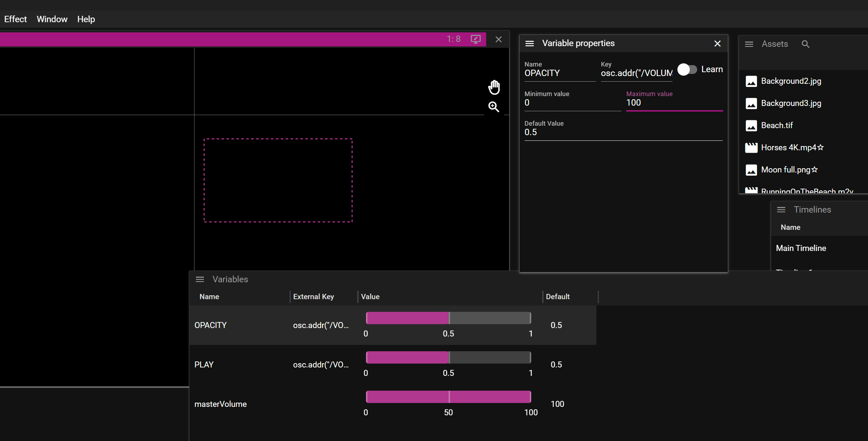Adjust the masterVolume value slider
This screenshot has width=868, height=441.
tap(448, 397)
